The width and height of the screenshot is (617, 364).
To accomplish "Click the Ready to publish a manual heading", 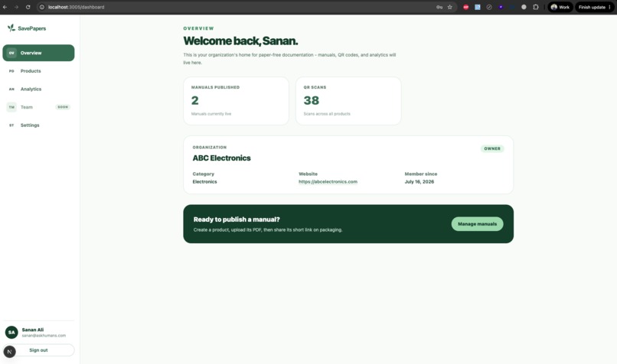I will coord(237,219).
